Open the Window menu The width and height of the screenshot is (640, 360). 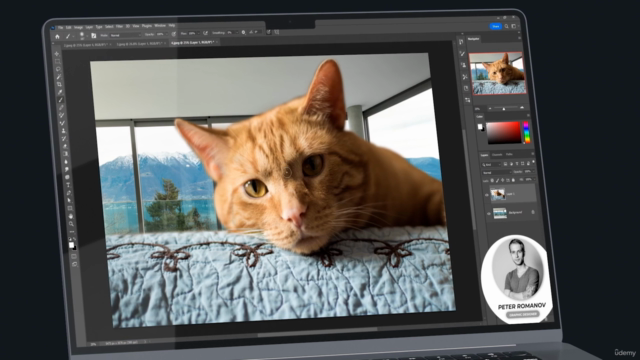[x=160, y=26]
